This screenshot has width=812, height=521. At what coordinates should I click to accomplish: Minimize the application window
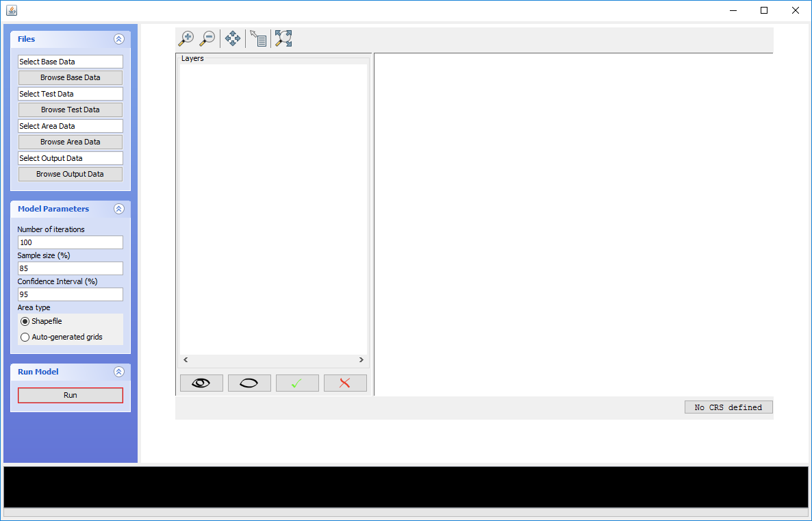pos(733,10)
